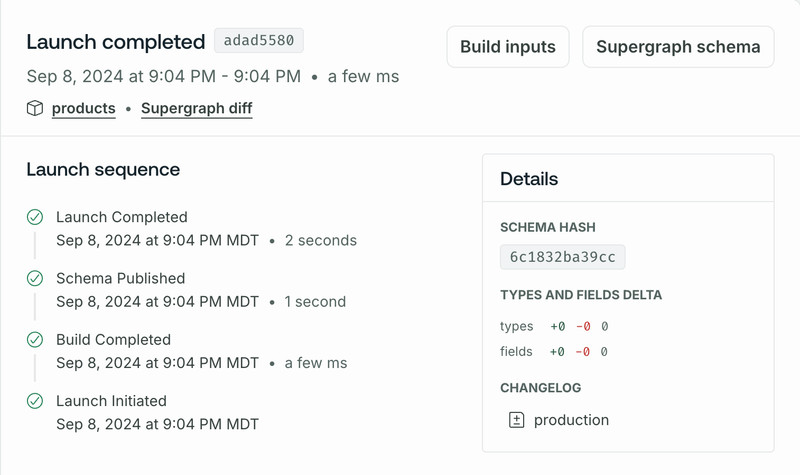Click the TYPES AND FIELDS DELTA label

click(581, 295)
